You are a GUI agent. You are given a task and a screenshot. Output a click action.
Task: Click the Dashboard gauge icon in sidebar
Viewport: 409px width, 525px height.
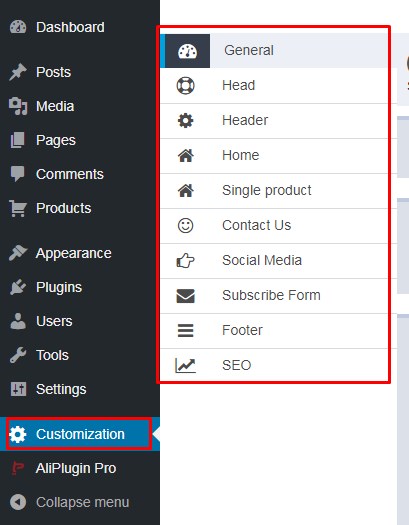(x=18, y=27)
